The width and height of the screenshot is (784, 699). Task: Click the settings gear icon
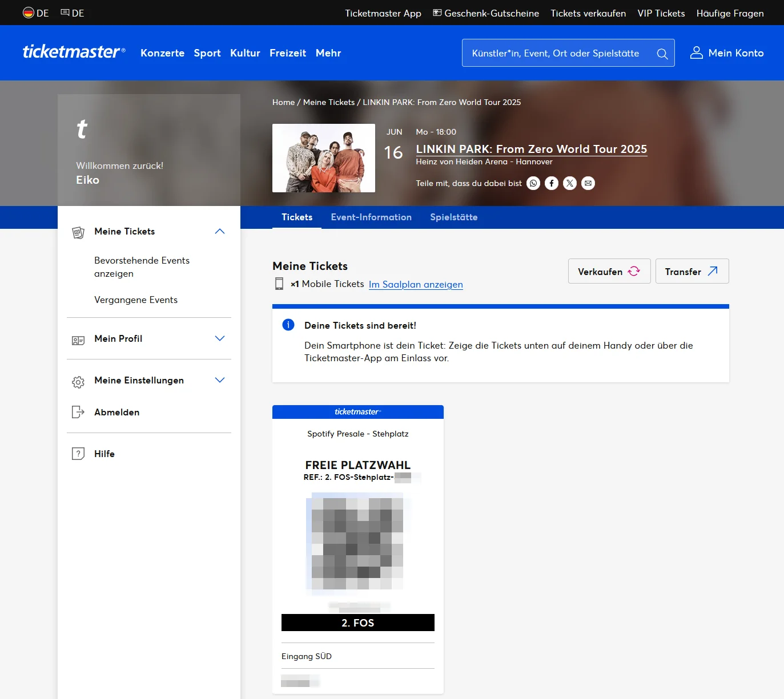pos(78,382)
